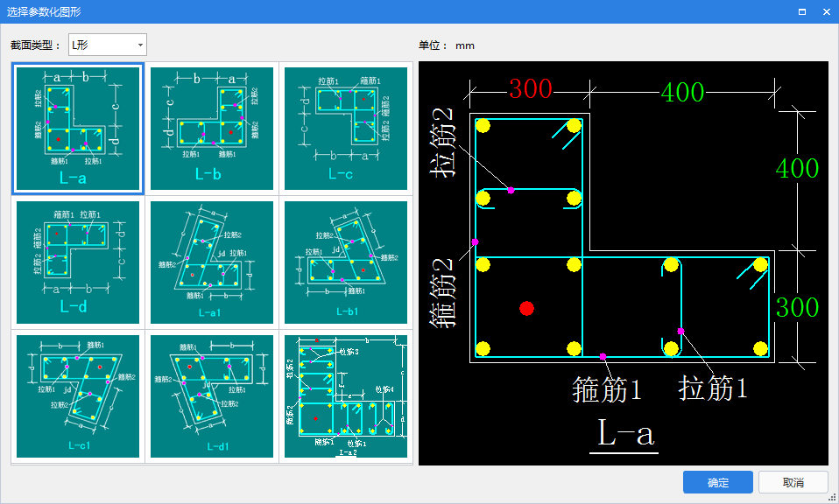This screenshot has height=504, width=839.
Task: Click the red 300 dimension in preview
Action: (531, 89)
